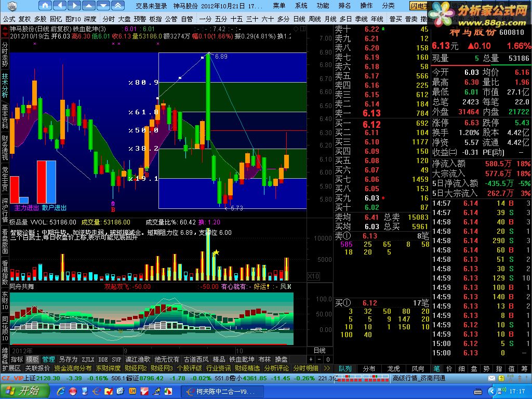Click the 日线 period label below chart
Image resolution: width=532 pixels, height=399 pixels.
320,351
